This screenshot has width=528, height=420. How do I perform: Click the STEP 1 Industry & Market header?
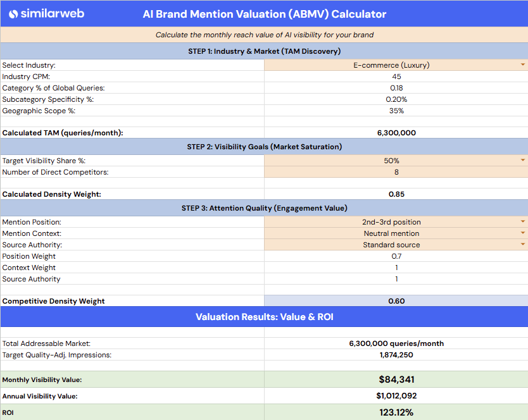coord(264,51)
